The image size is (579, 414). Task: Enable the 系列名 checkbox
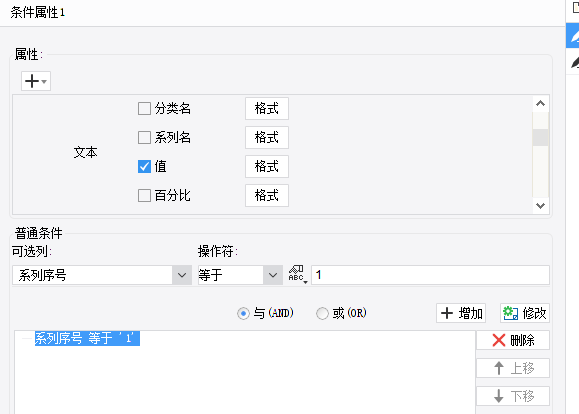pos(144,137)
